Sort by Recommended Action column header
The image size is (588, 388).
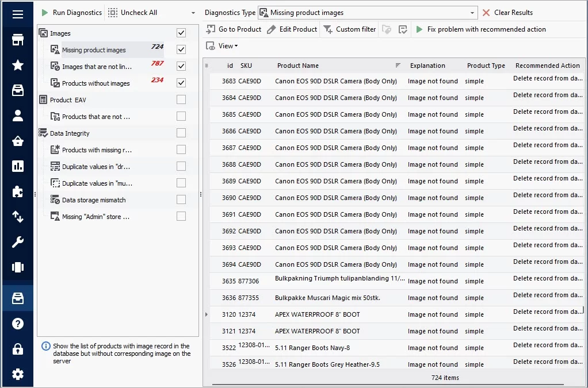pyautogui.click(x=548, y=66)
